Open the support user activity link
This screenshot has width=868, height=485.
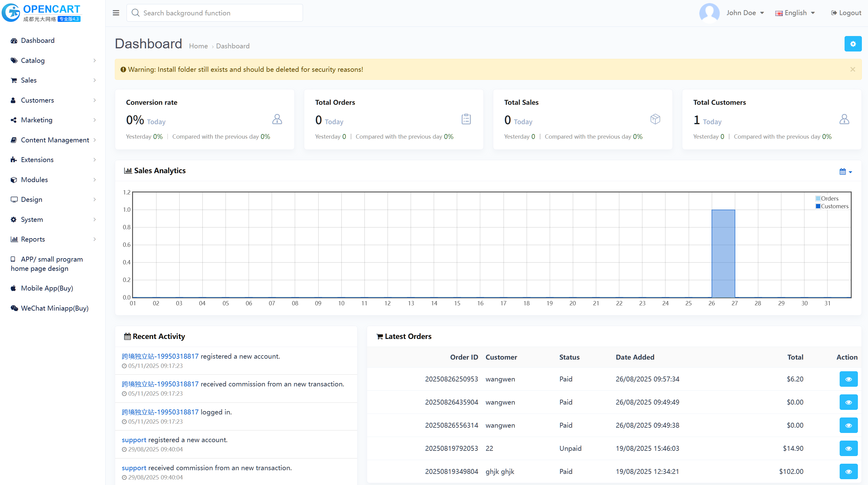tap(134, 440)
